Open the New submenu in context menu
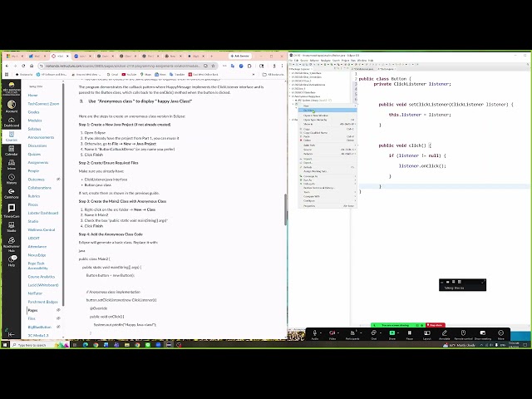532x399 pixels. tap(328, 106)
